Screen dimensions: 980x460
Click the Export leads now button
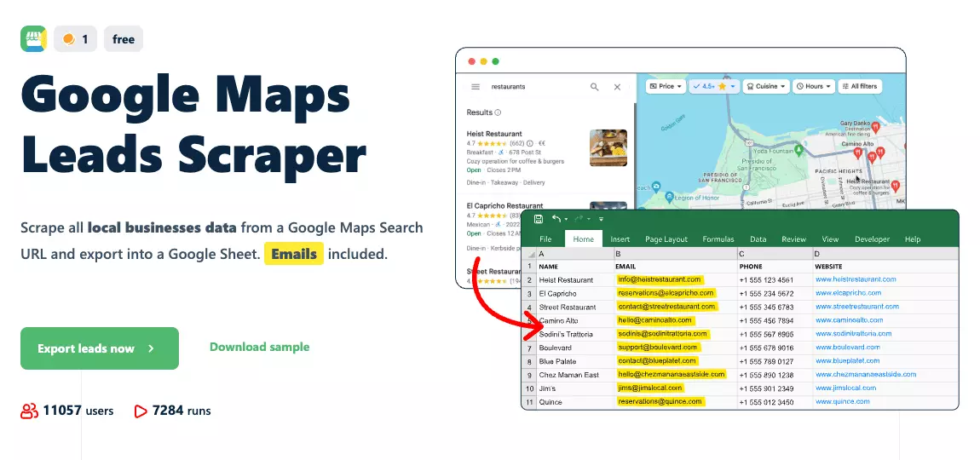pos(100,348)
